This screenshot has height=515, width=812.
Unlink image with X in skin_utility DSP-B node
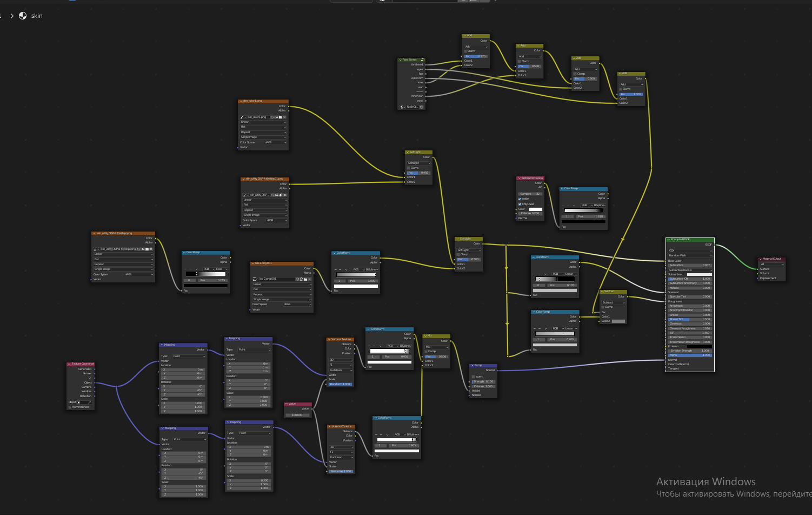pos(151,249)
